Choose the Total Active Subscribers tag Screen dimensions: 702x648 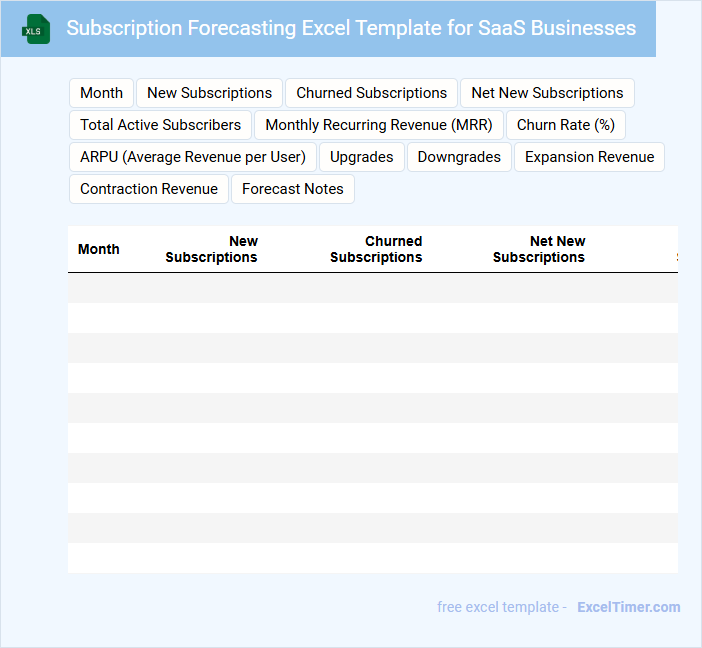pos(160,125)
